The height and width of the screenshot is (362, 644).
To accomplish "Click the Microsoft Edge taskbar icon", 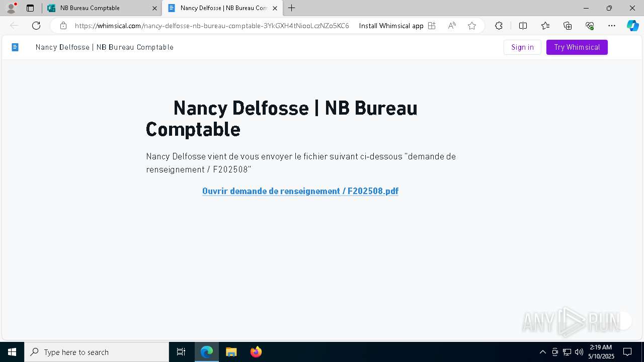I will [x=207, y=352].
